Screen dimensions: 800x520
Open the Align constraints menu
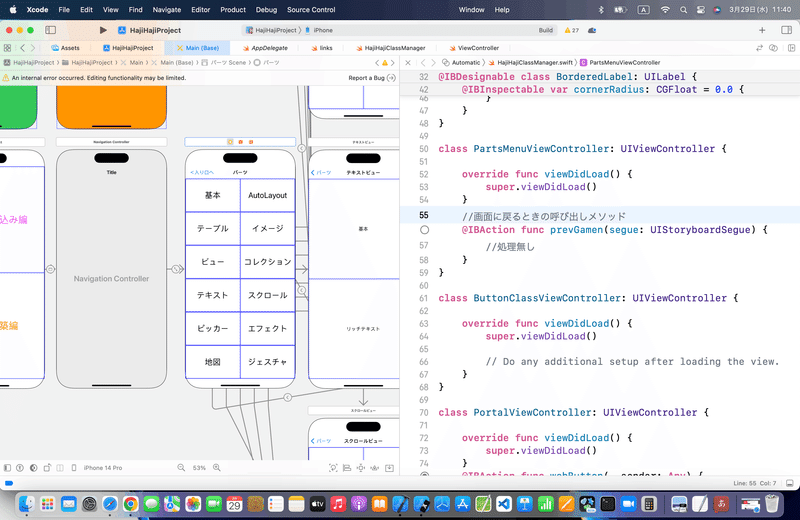[x=347, y=467]
